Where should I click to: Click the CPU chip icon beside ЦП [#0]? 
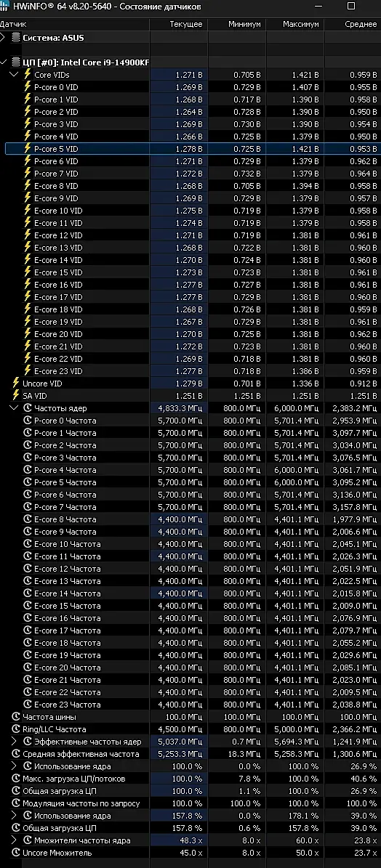(16, 62)
